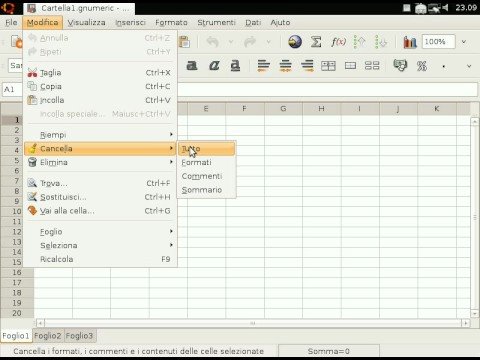The height and width of the screenshot is (360, 480).
Task: Open Vai alla cella entry
Action: coord(100,211)
